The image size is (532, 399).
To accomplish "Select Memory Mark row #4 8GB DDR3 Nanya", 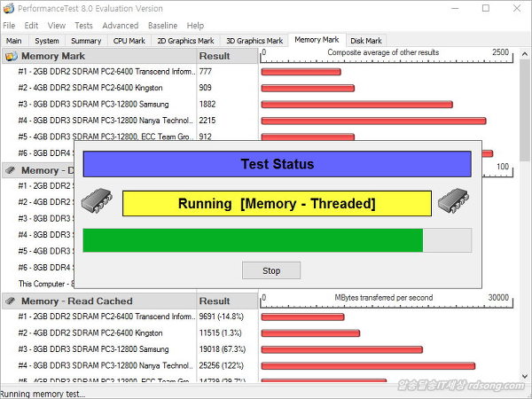I will tap(106, 121).
